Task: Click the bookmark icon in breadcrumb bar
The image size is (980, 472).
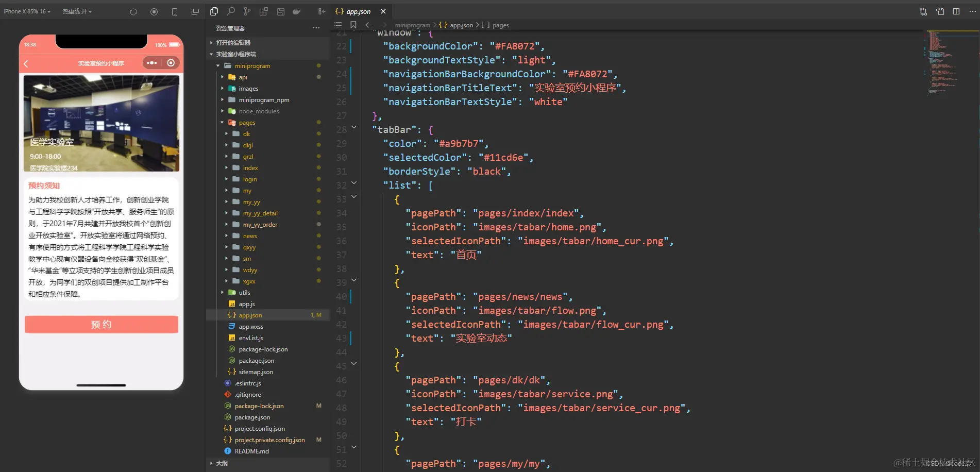Action: 353,25
